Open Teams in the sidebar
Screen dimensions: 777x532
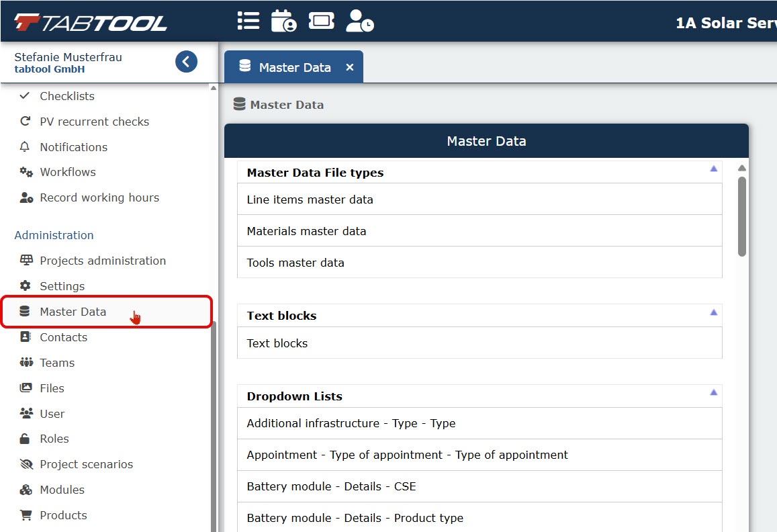point(57,363)
